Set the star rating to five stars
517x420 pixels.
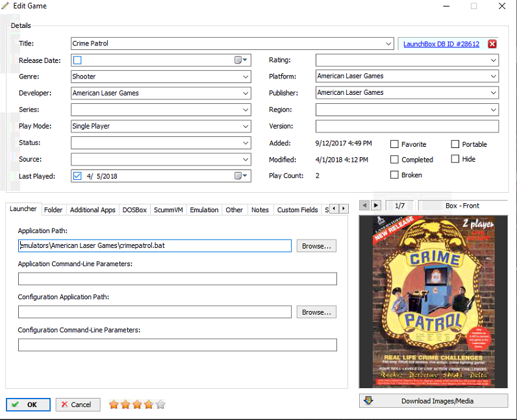click(160, 404)
